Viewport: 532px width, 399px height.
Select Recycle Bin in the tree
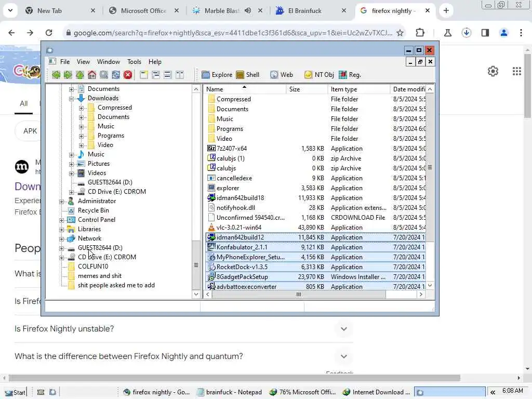pos(94,210)
